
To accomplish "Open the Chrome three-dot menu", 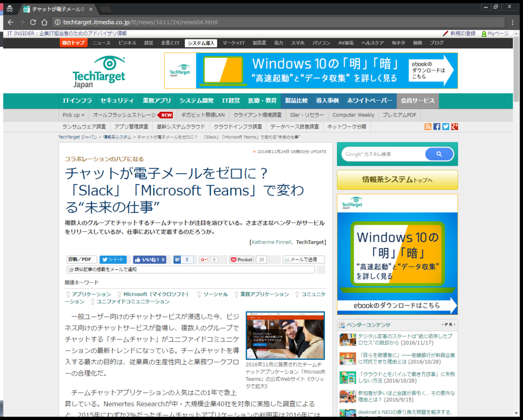I will tap(513, 22).
